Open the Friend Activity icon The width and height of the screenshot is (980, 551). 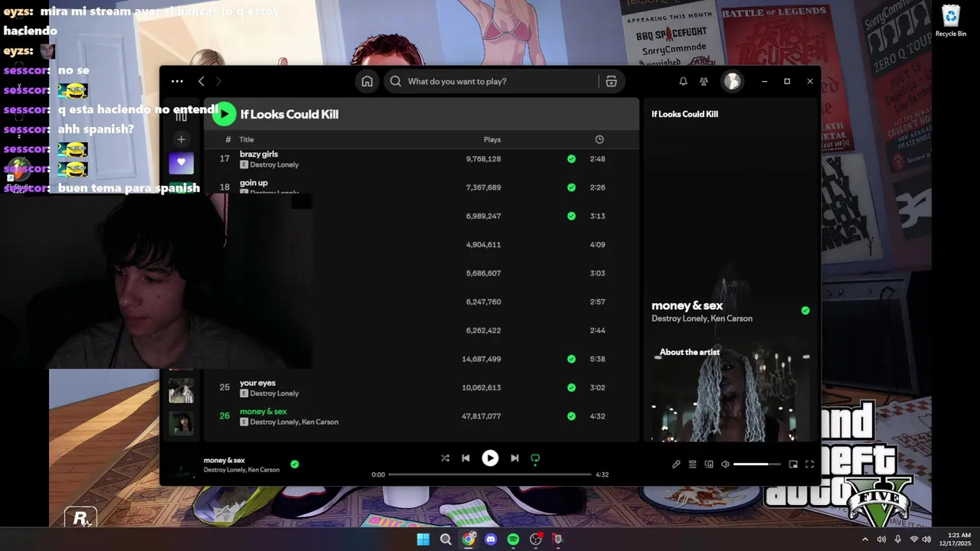704,81
